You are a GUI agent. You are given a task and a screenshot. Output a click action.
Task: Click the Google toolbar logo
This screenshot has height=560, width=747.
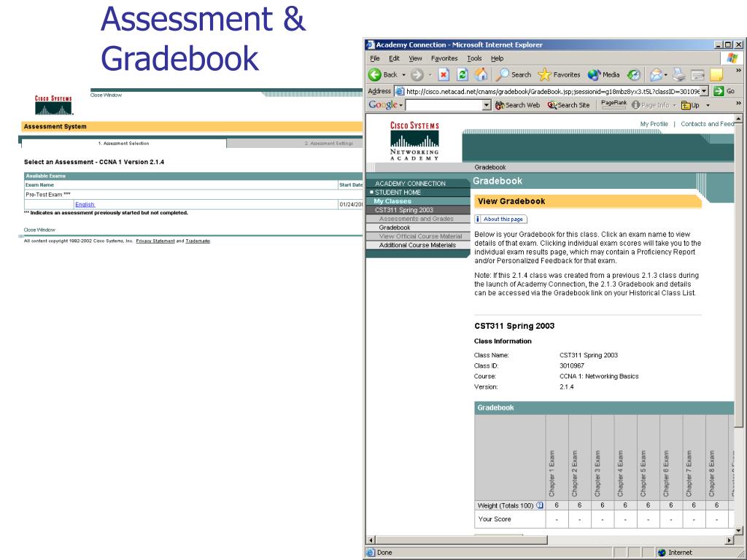point(382,105)
